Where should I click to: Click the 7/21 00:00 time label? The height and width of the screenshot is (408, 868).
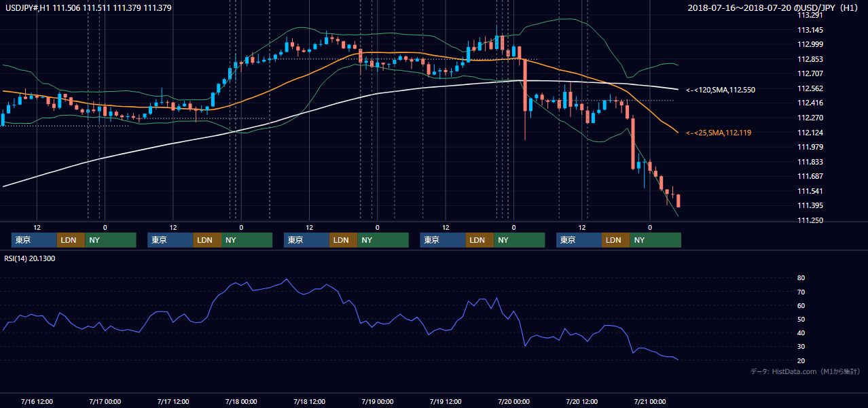tap(650, 401)
